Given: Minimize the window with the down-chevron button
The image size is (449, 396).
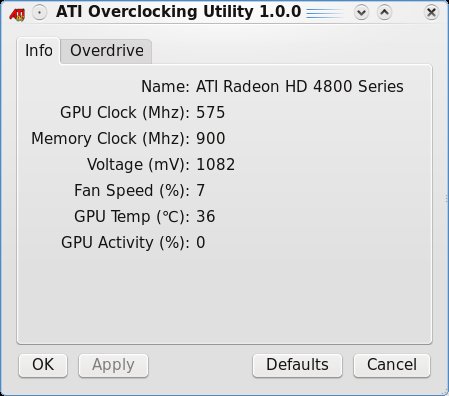Looking at the screenshot, I should [x=361, y=13].
